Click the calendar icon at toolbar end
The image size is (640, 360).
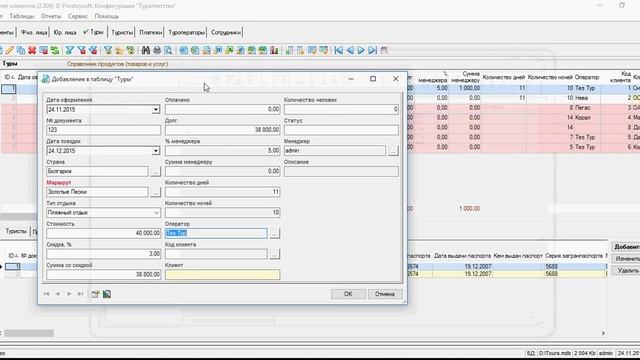coord(384,50)
